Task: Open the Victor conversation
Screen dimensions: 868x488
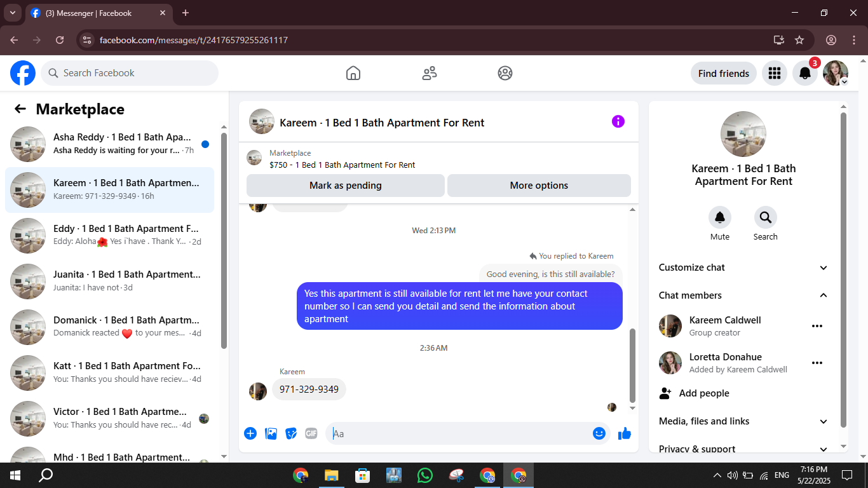Action: pos(109,419)
